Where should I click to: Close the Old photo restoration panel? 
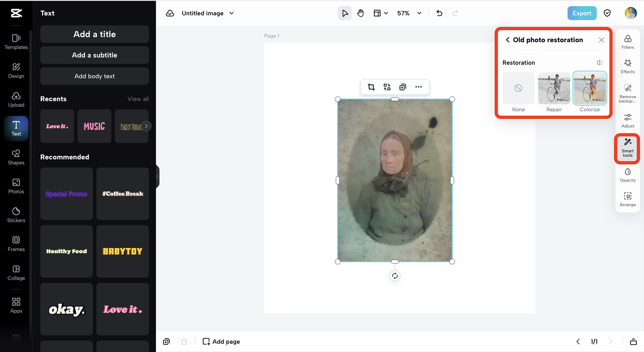(x=601, y=40)
